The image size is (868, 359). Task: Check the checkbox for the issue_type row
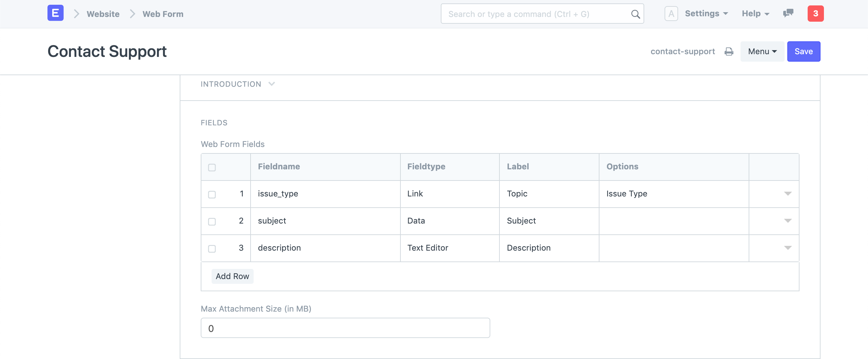(212, 194)
